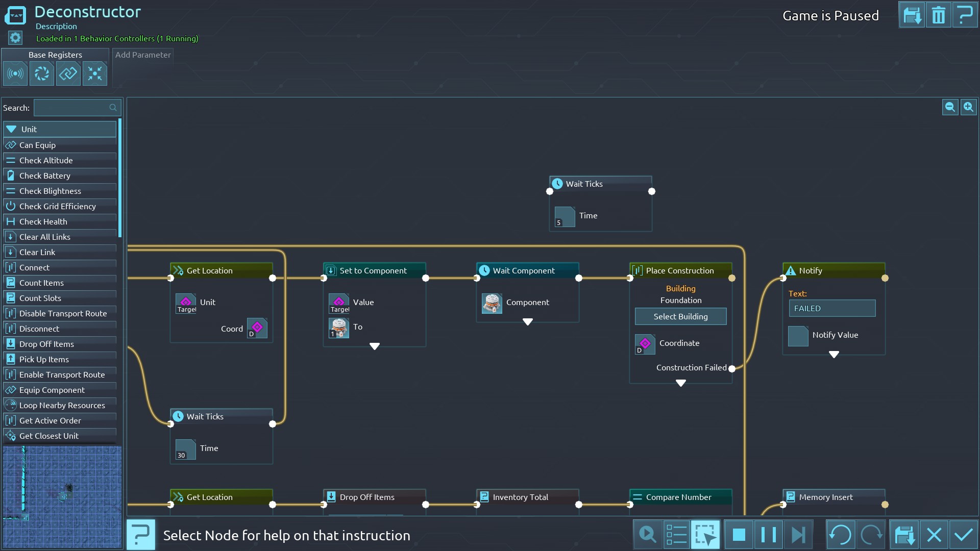Click the Description link under the title
This screenshot has height=551, width=980.
56,27
